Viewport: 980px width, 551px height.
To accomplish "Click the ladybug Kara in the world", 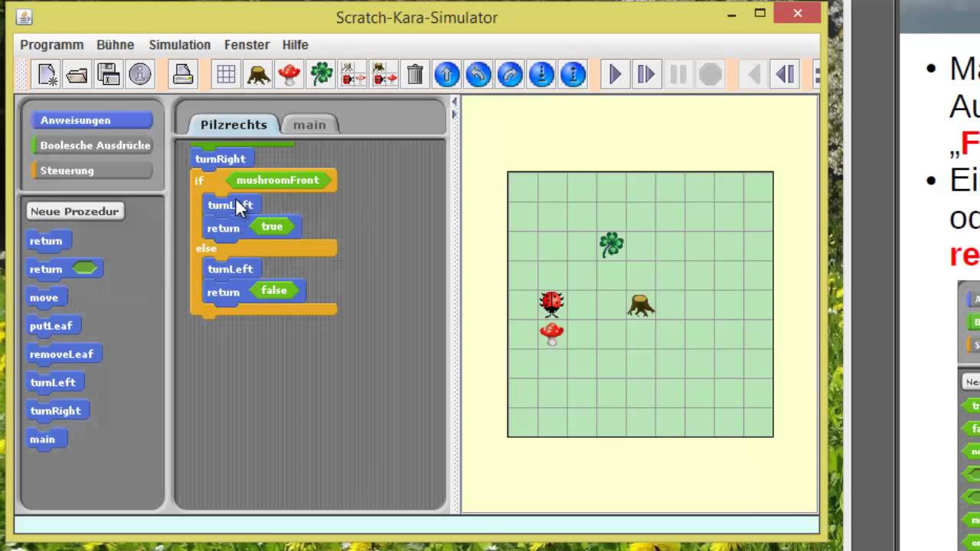I will point(551,304).
